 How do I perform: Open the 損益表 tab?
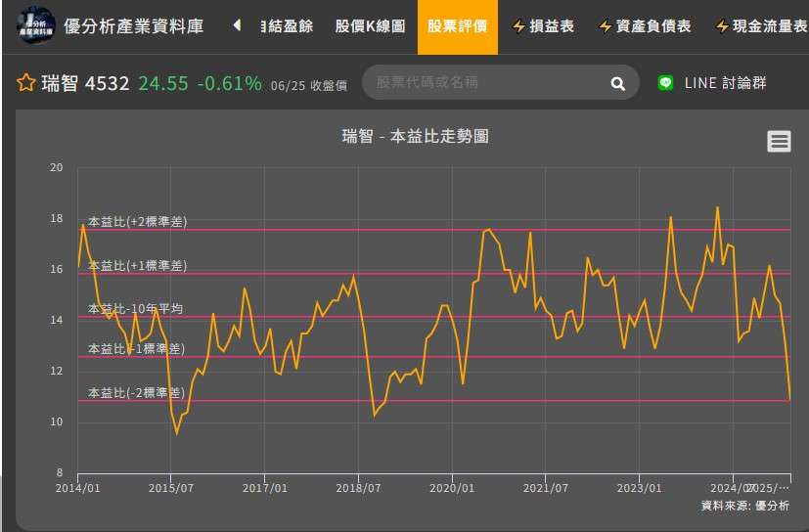point(552,25)
